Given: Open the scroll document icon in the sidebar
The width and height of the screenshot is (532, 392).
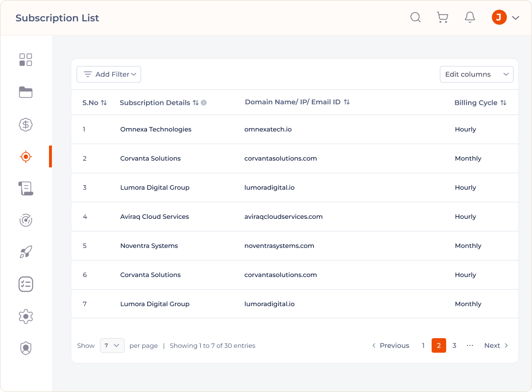Looking at the screenshot, I should pos(26,188).
